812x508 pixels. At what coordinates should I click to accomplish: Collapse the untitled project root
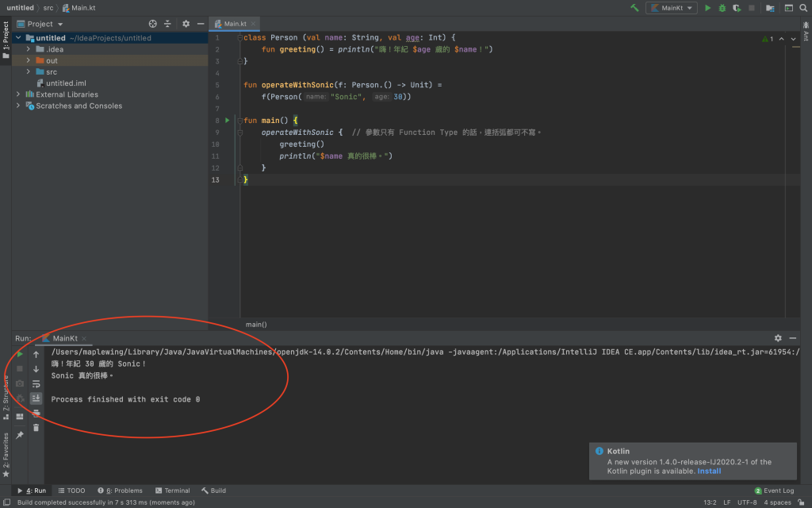tap(19, 38)
